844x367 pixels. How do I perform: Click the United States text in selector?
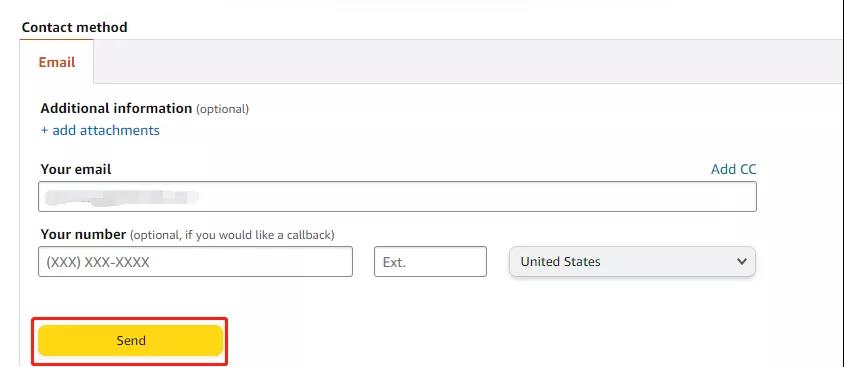(560, 262)
